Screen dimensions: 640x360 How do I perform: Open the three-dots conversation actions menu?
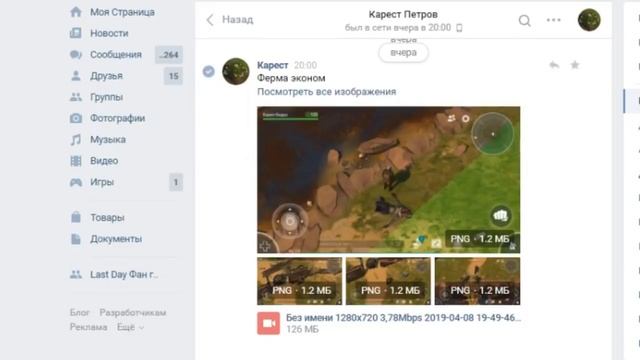pos(553,20)
